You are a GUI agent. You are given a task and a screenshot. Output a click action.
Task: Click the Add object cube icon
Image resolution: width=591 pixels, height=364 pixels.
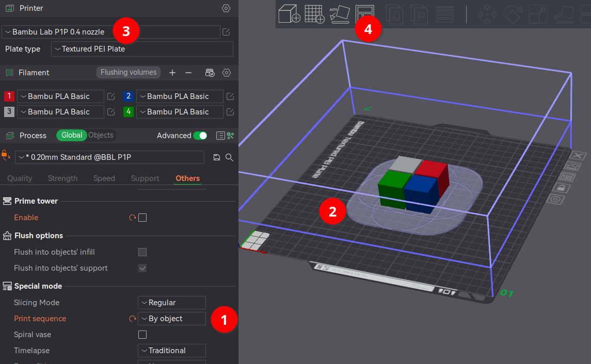[x=289, y=14]
